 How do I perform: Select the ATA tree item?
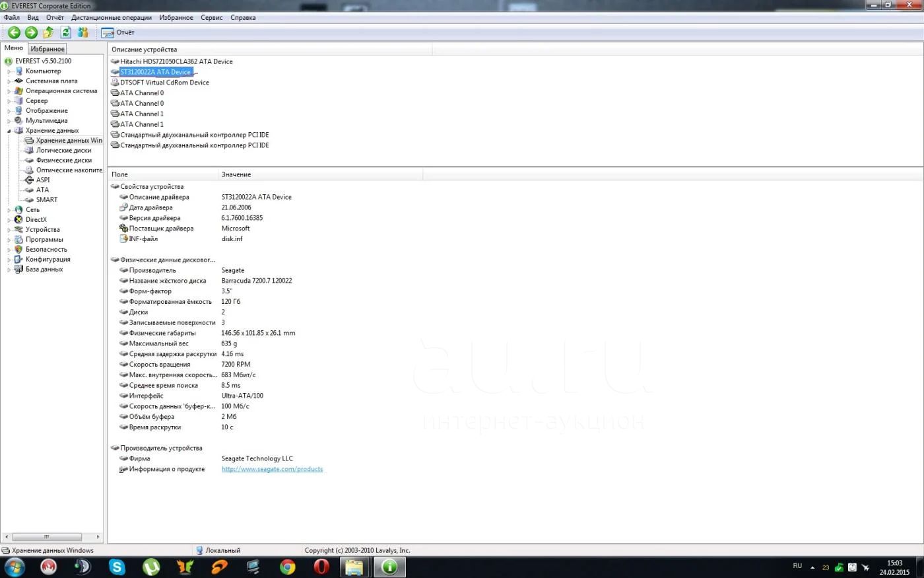(x=42, y=190)
